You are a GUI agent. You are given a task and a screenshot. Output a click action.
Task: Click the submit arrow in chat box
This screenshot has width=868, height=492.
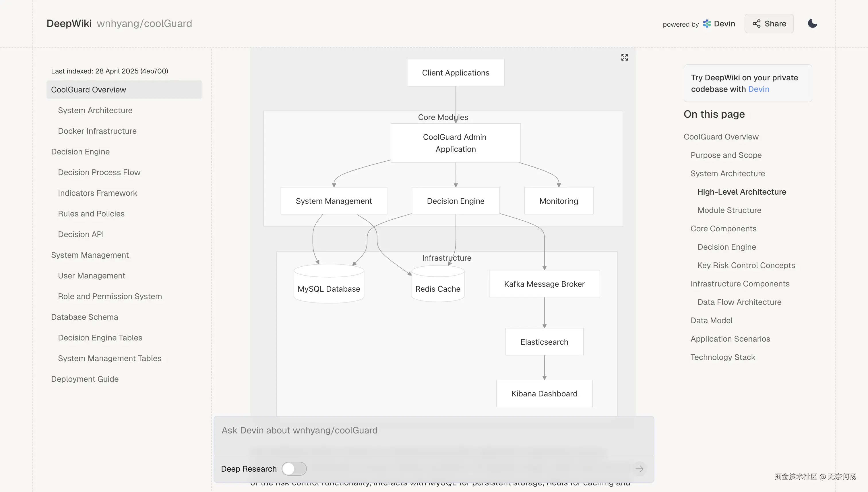pos(639,469)
